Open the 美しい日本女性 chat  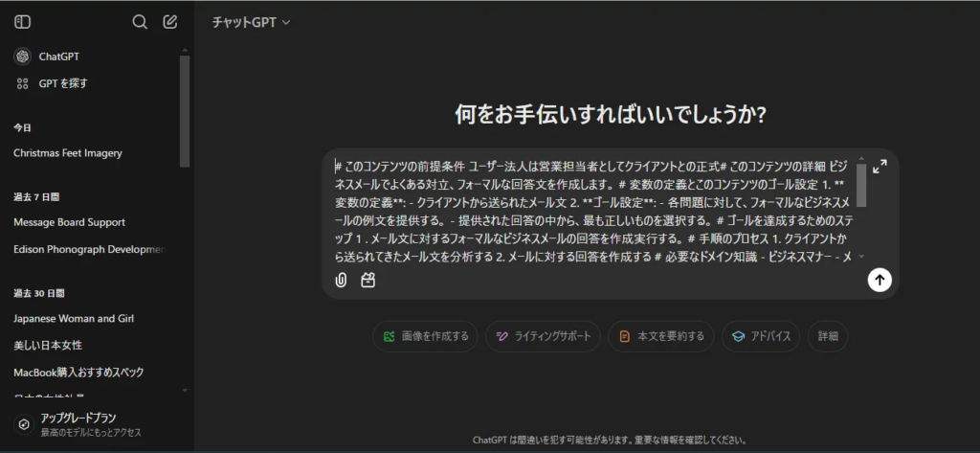point(48,345)
